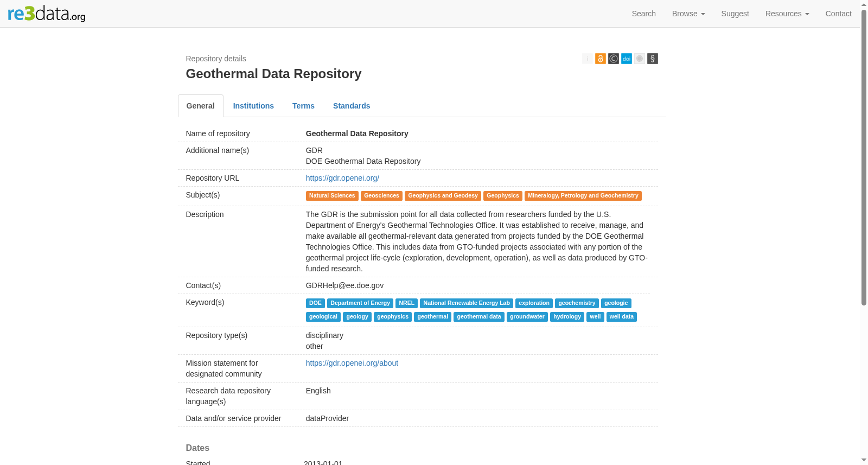Click the exploration keyword tag
The image size is (868, 465).
click(x=534, y=303)
